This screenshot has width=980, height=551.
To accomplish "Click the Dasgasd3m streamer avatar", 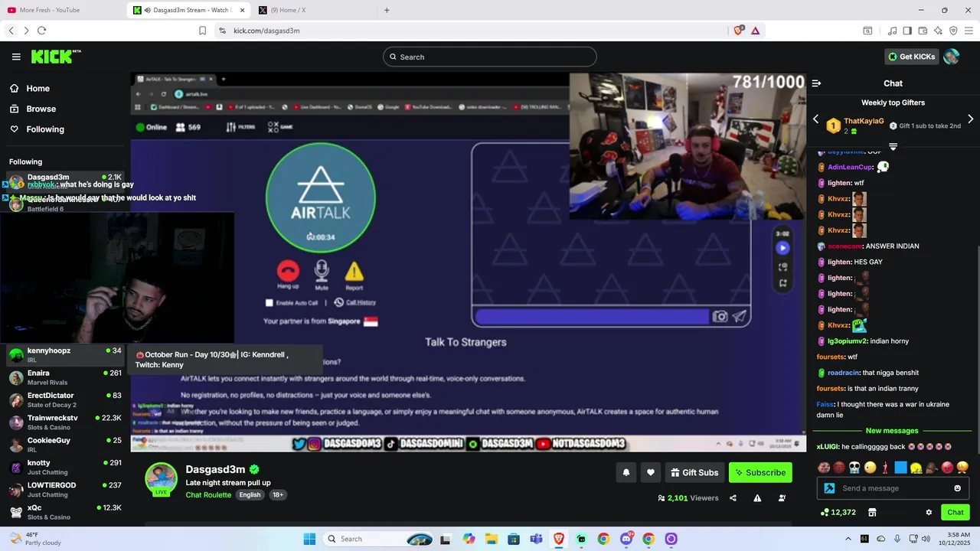I will coord(162,479).
